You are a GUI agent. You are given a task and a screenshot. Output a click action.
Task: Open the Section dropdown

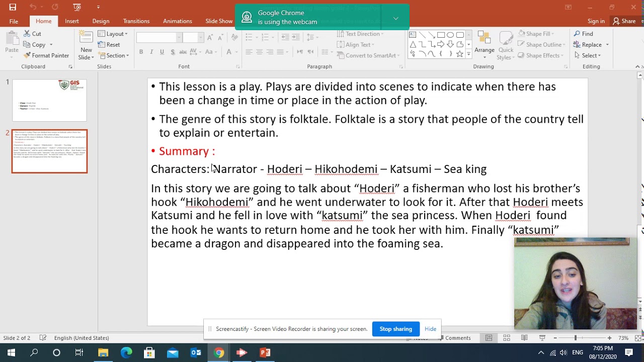click(114, 55)
